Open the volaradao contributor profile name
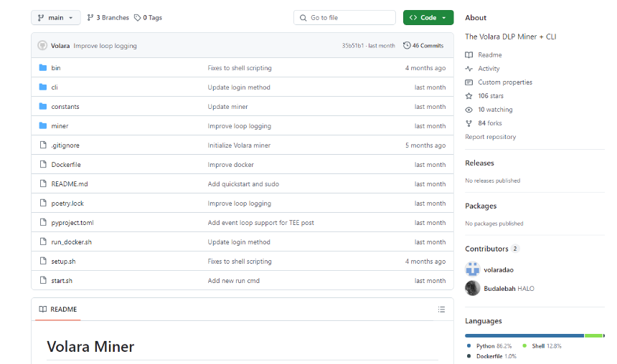 tap(499, 270)
